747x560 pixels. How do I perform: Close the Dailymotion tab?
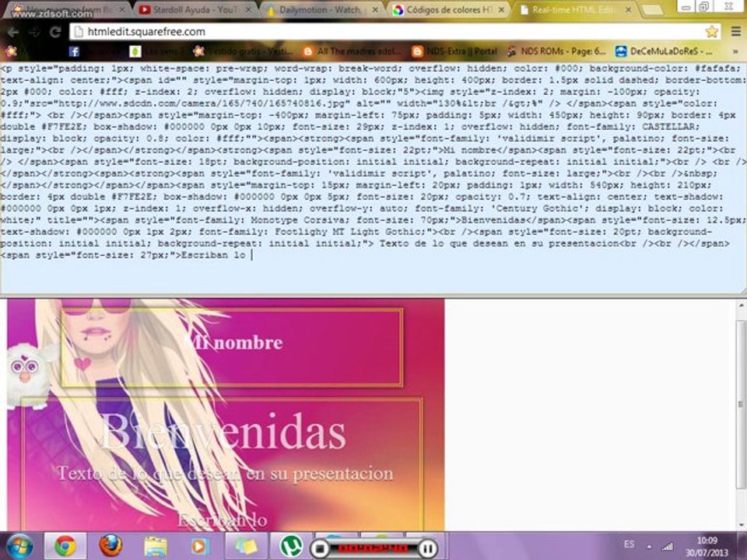point(375,9)
